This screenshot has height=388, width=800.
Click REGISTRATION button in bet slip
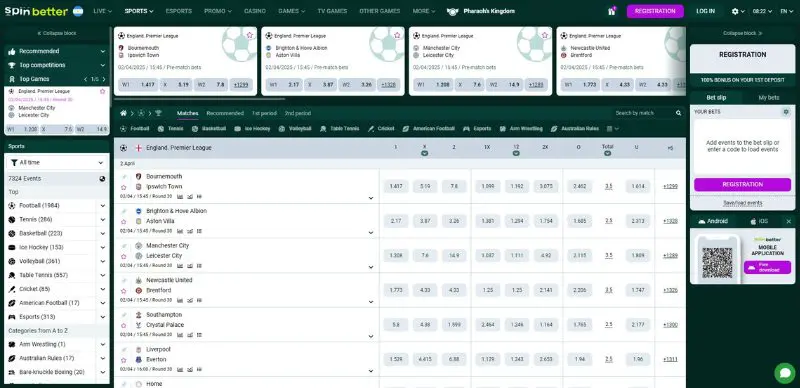742,185
